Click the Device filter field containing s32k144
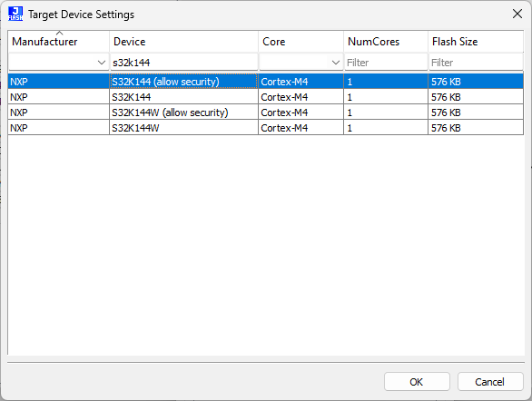 tap(183, 63)
